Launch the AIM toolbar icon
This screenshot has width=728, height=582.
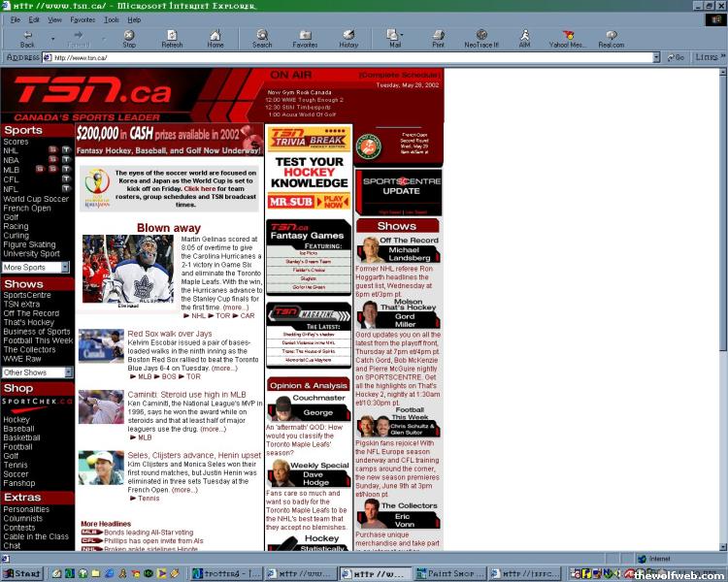click(x=524, y=38)
